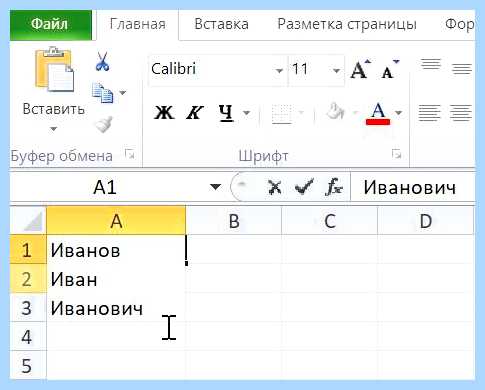
Task: Toggle bold formatting (Ж)
Action: click(x=164, y=112)
